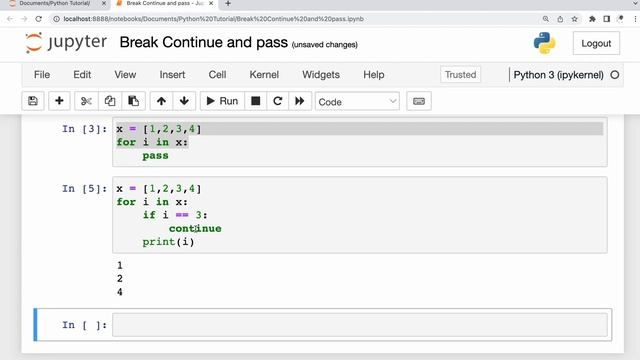Go forward in browser history
Viewport: 640px width, 360px height.
(24, 19)
